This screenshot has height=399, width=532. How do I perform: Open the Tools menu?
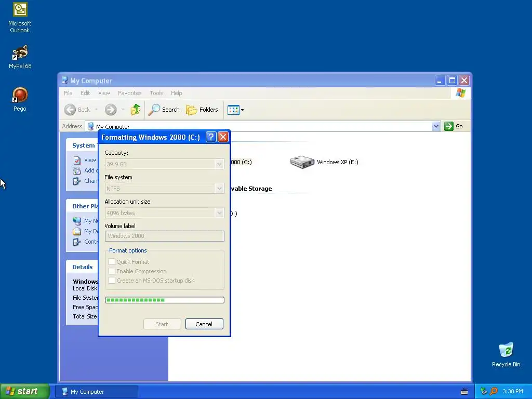pyautogui.click(x=156, y=93)
